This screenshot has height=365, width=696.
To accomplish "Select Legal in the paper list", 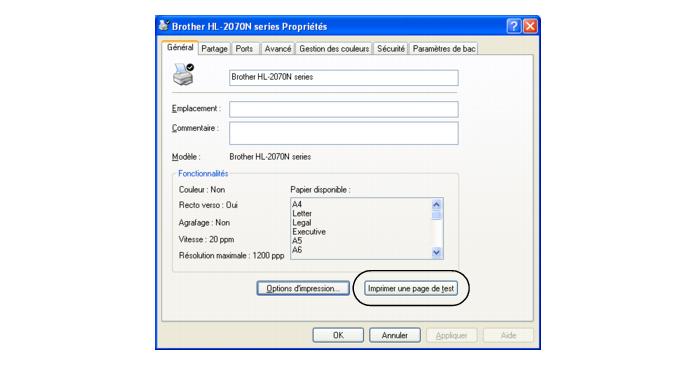I will pos(301,222).
